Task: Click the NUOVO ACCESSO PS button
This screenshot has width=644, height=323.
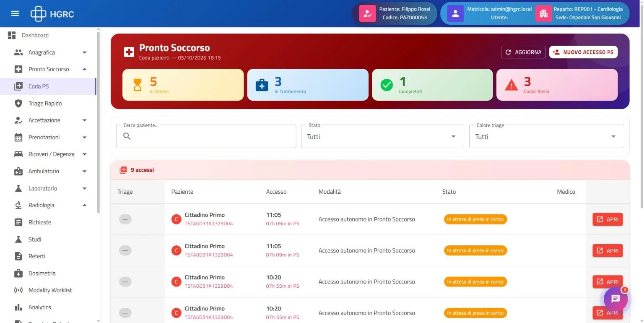Action: [x=583, y=52]
